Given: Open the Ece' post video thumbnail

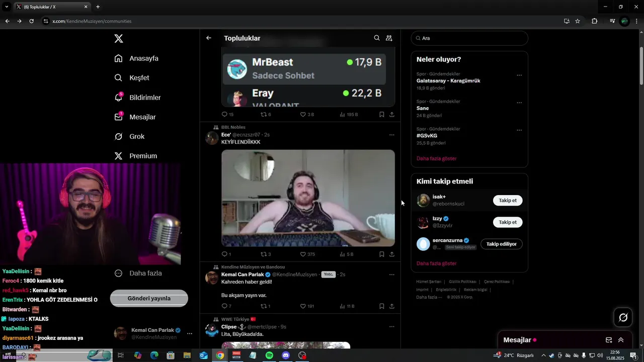Looking at the screenshot, I should click(x=308, y=198).
